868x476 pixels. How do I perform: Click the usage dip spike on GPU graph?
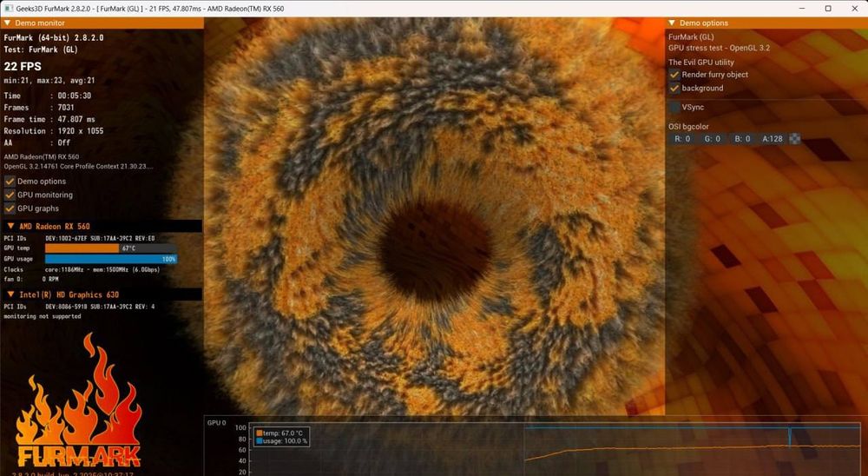click(790, 436)
